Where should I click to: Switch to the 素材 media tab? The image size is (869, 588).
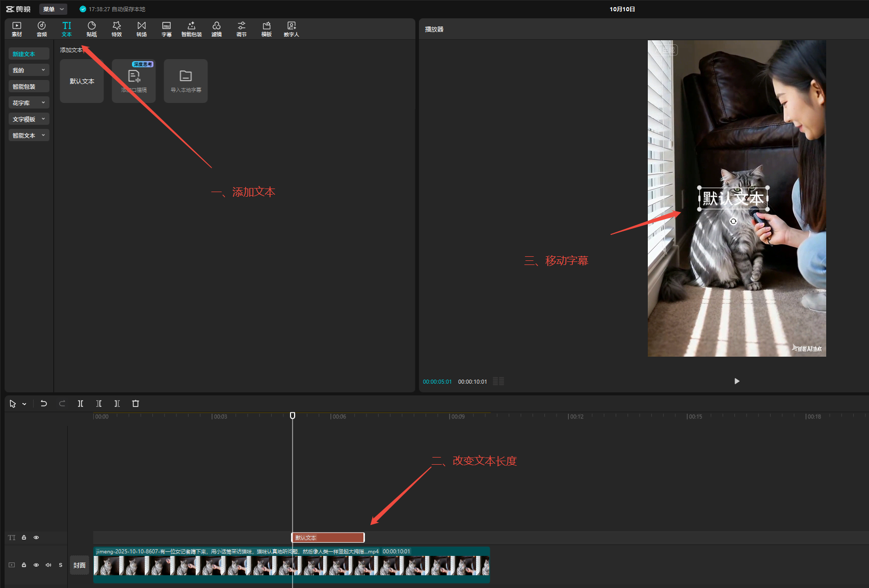click(x=17, y=29)
